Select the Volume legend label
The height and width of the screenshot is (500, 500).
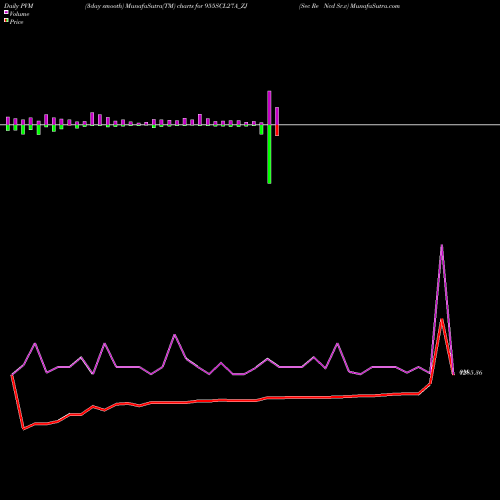(19, 14)
